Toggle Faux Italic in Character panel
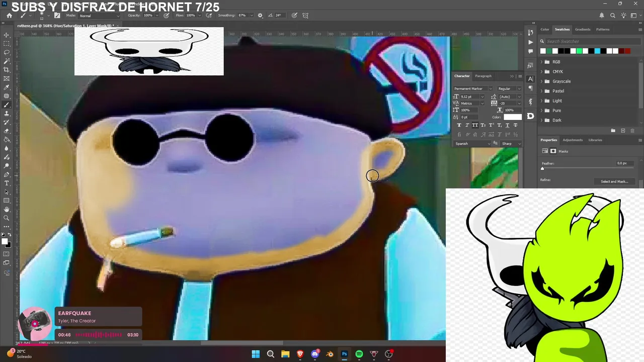This screenshot has height=362, width=644. pos(467,125)
